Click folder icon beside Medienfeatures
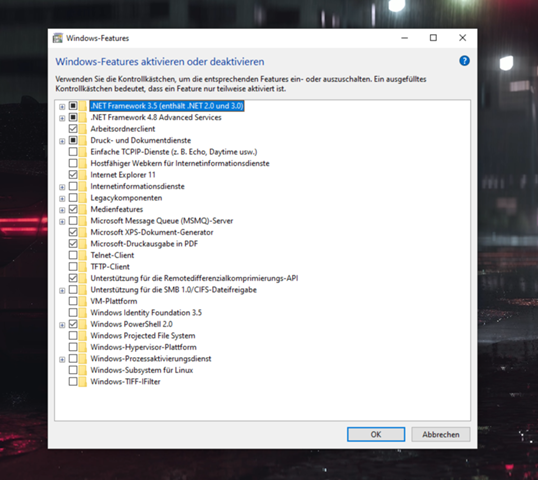Image resolution: width=538 pixels, height=480 pixels. (83, 209)
